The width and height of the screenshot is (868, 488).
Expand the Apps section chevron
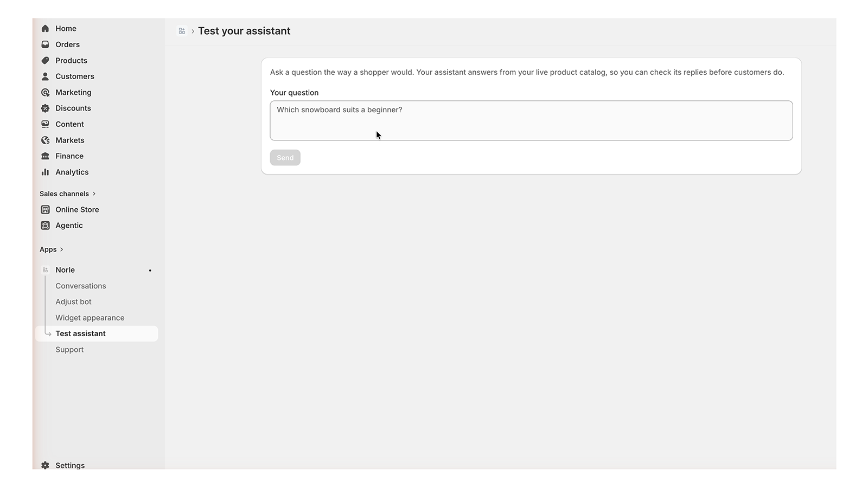[x=61, y=249]
